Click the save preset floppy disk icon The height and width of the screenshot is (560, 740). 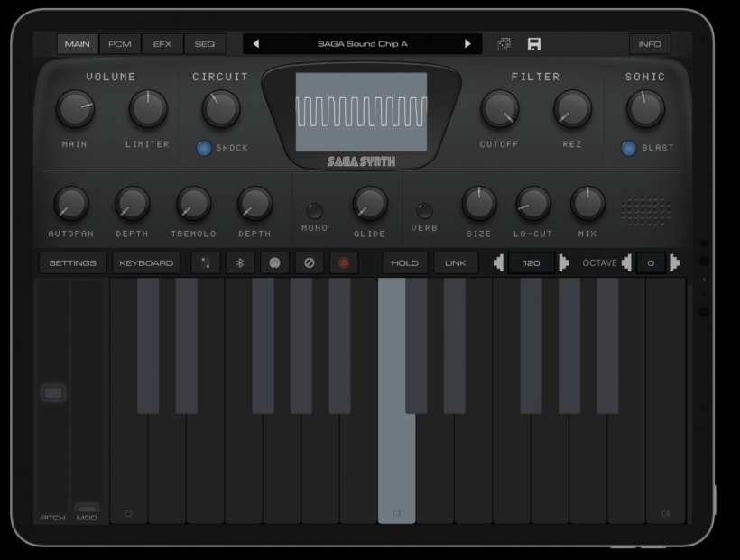pos(534,44)
